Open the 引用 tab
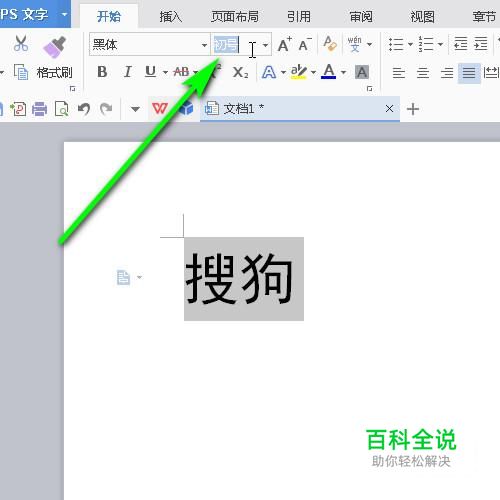The width and height of the screenshot is (500, 500). [299, 16]
